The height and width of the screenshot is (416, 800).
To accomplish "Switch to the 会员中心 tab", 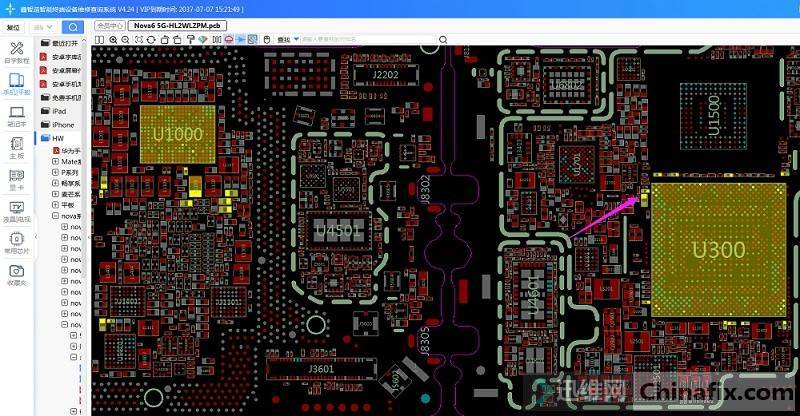I will coord(109,25).
